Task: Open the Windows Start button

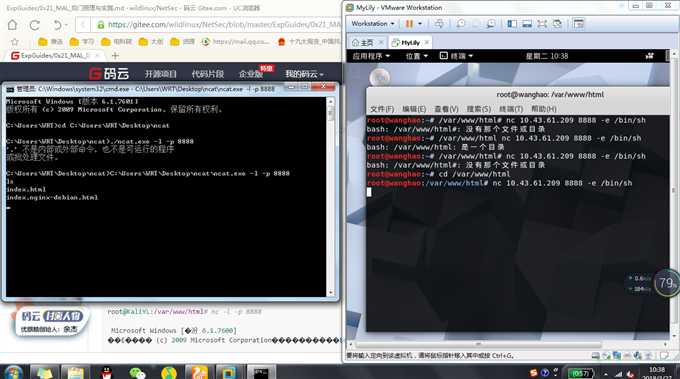Action: point(13,372)
